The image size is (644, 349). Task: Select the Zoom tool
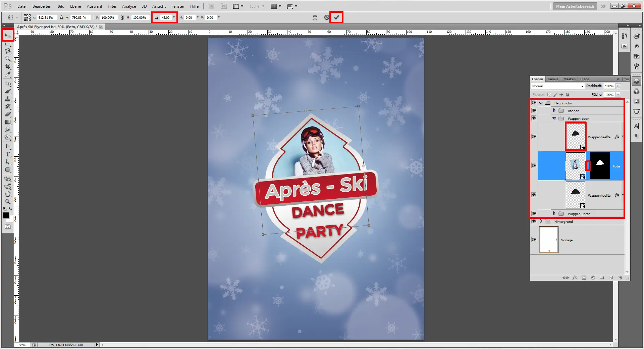[x=8, y=202]
